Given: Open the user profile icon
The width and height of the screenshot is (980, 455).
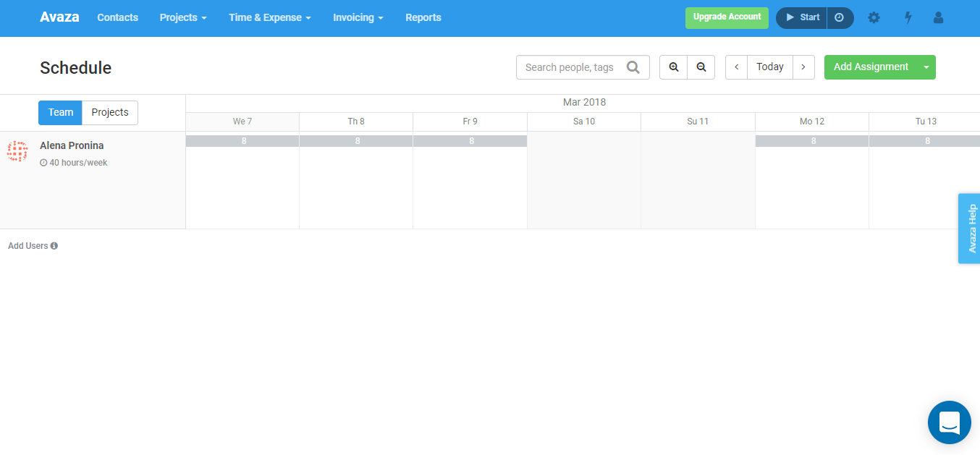Looking at the screenshot, I should tap(938, 17).
